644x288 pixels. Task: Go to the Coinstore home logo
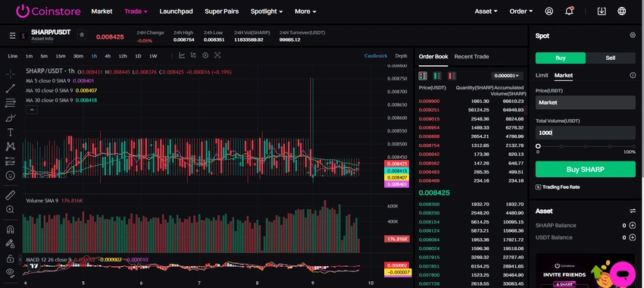pos(48,11)
